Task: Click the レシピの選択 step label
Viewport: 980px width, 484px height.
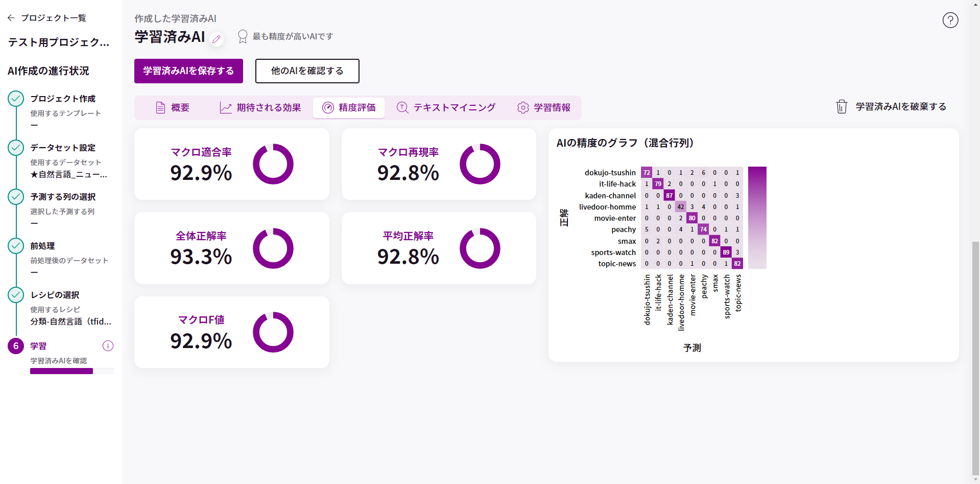Action: pyautogui.click(x=55, y=295)
